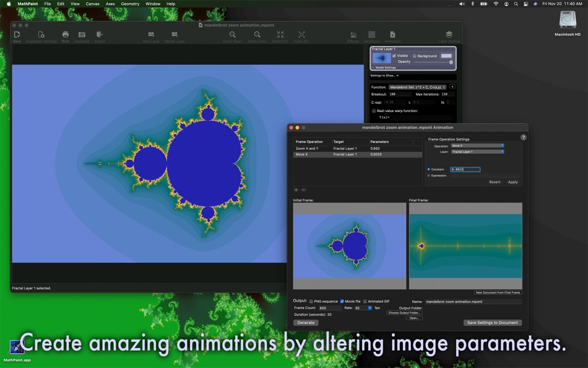Screen dimensions: 588x368
Task: Open the frame Rate dropdown arrow
Action: pos(370,308)
